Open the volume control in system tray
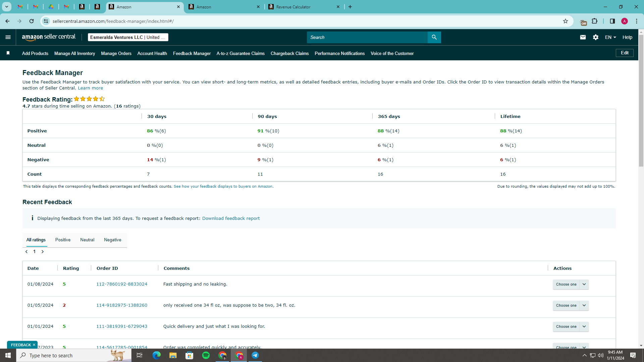The height and width of the screenshot is (362, 644). pyautogui.click(x=600, y=355)
